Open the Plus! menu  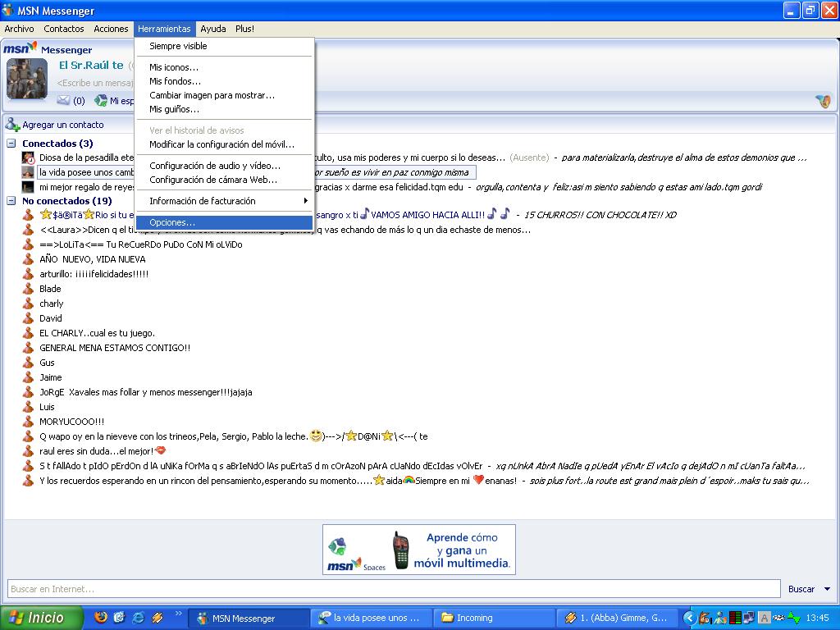pyautogui.click(x=244, y=29)
